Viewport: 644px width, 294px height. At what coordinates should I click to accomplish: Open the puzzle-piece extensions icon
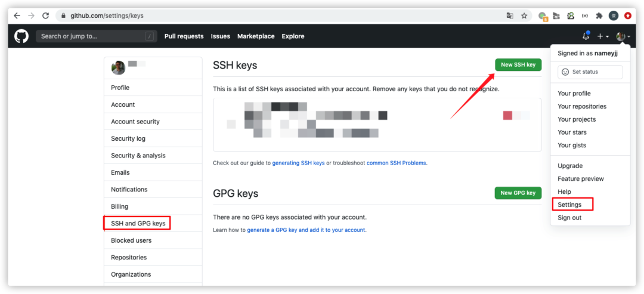599,16
